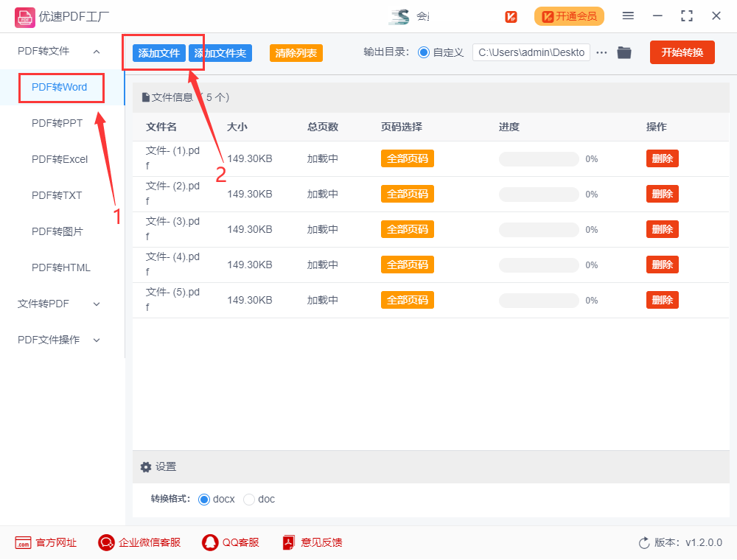The image size is (737, 560).
Task: Start conversion with 开始转换 button
Action: (x=682, y=52)
